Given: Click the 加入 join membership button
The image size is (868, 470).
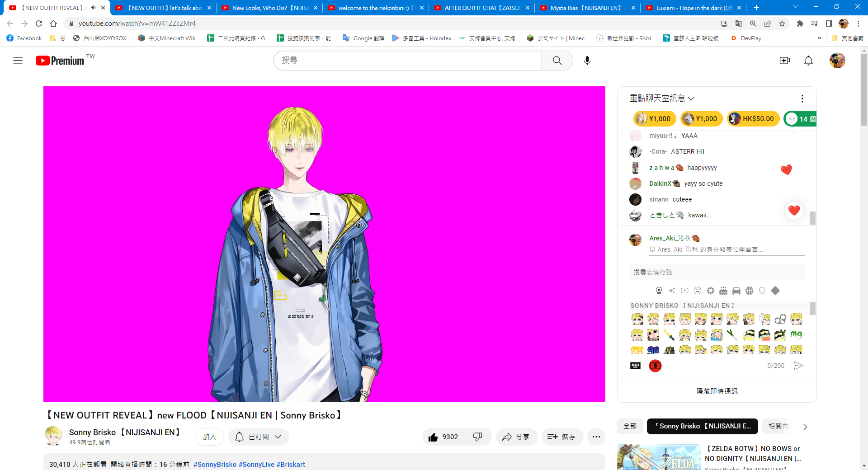Looking at the screenshot, I should pyautogui.click(x=209, y=437).
